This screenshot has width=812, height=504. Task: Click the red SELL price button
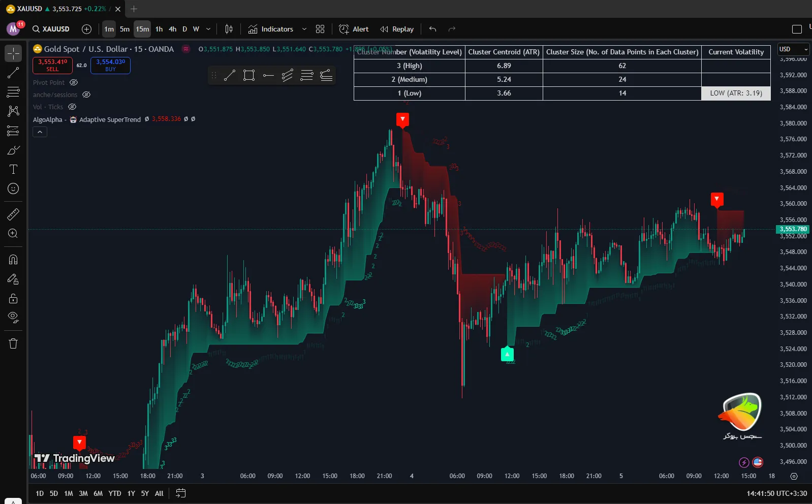[53, 65]
